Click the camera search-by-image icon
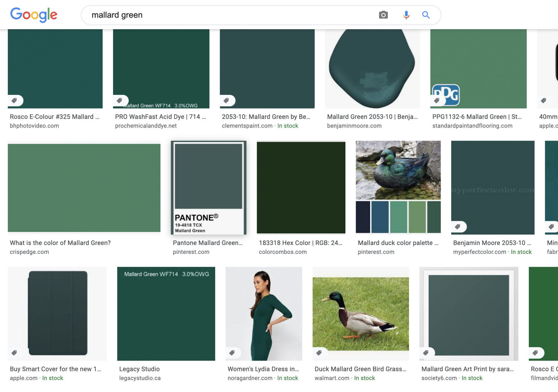The image size is (558, 392). pos(383,15)
